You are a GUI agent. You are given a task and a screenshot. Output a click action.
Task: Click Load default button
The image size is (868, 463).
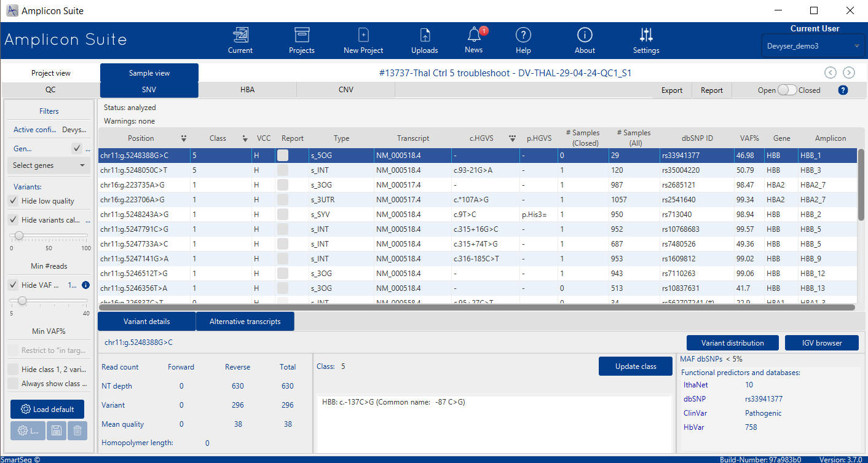[47, 410]
